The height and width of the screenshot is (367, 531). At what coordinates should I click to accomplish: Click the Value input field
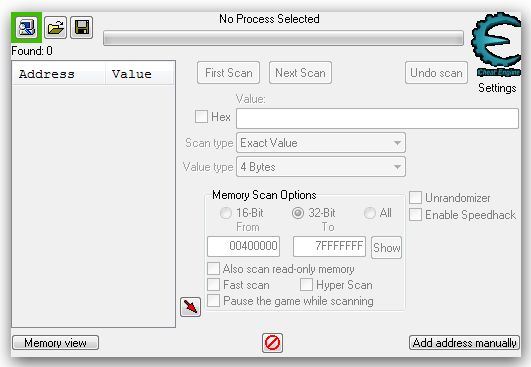point(377,118)
